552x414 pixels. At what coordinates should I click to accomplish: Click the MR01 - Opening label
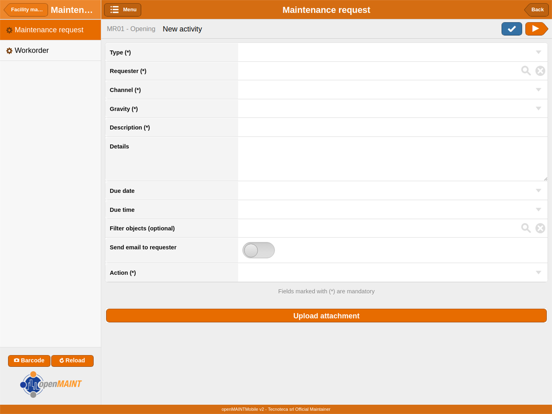tap(131, 29)
